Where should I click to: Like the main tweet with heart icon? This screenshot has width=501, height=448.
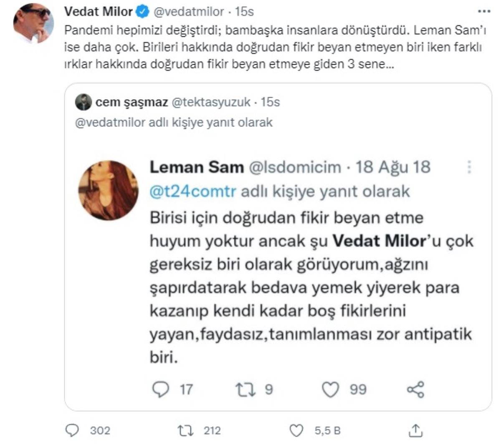click(296, 430)
